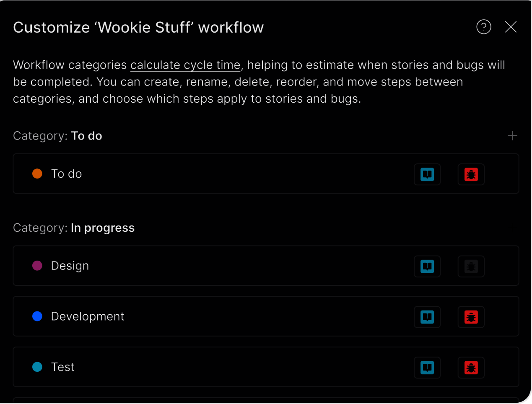
Task: Toggle story type for To do step
Action: 427,174
